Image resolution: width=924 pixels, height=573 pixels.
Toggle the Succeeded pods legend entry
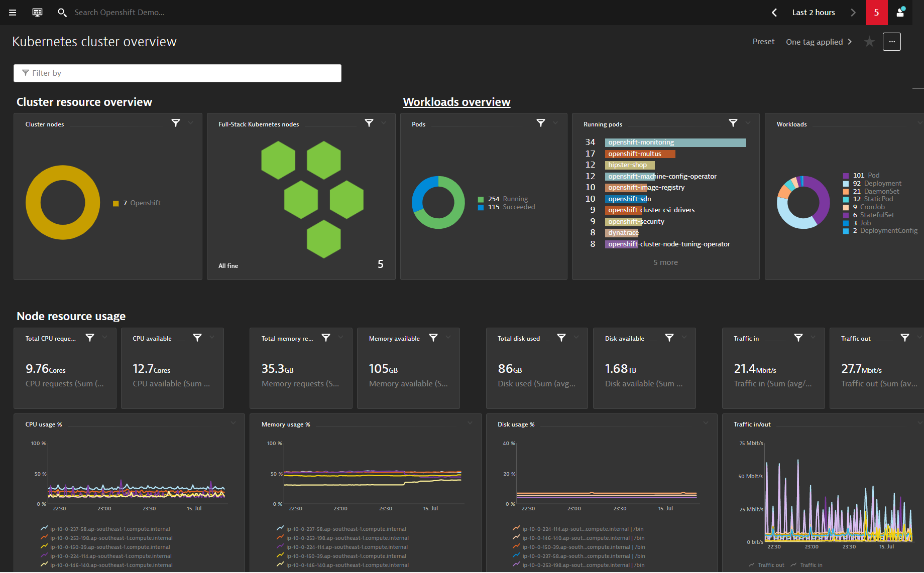[507, 207]
